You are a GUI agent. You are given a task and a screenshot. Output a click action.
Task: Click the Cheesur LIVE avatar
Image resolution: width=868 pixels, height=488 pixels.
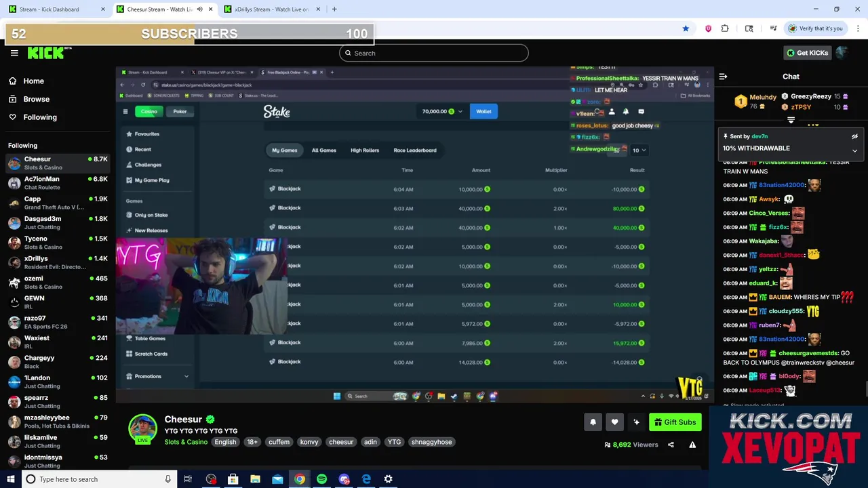click(x=143, y=428)
